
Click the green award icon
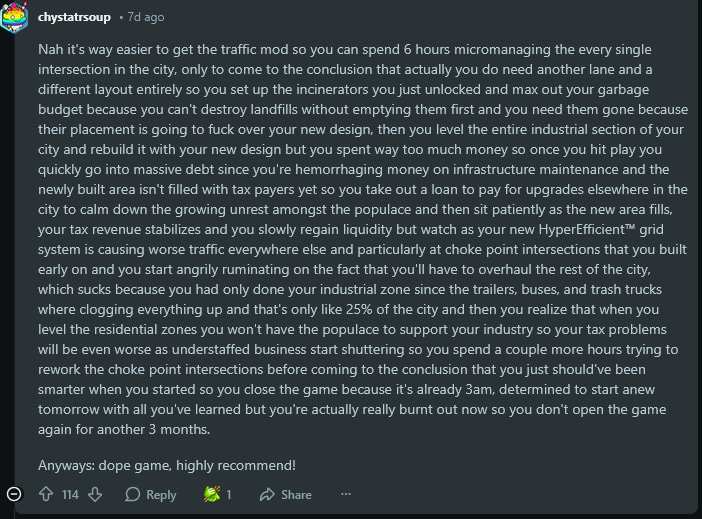point(211,495)
